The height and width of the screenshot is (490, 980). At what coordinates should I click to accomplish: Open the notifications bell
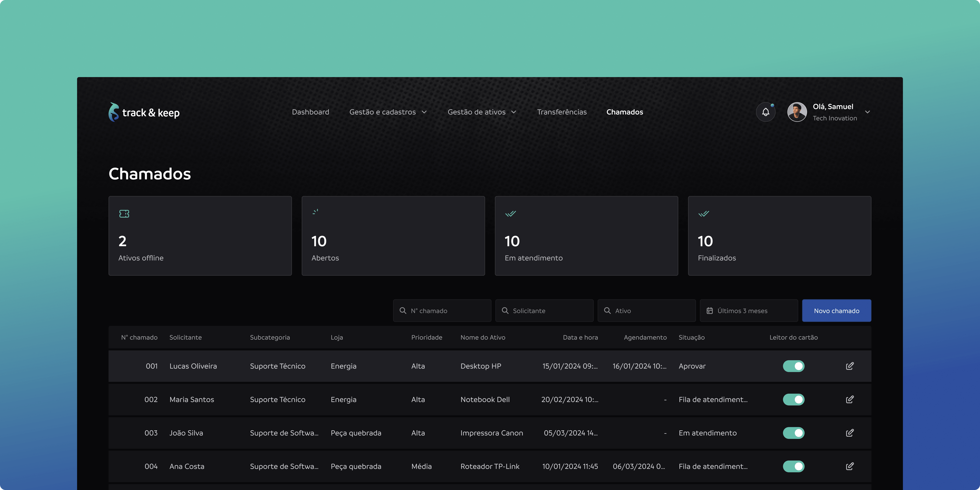[x=765, y=112]
